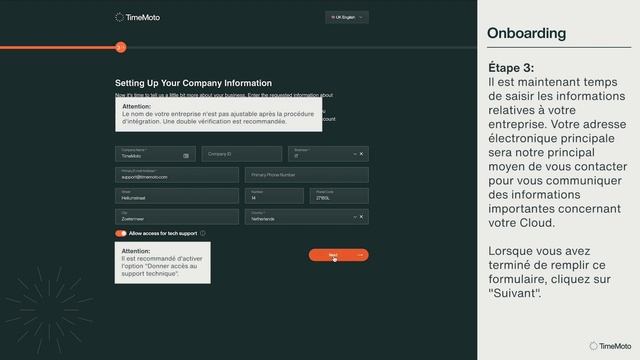Click the Company Name field containing TimeMoto
Image resolution: width=640 pixels, height=360 pixels.
point(155,154)
